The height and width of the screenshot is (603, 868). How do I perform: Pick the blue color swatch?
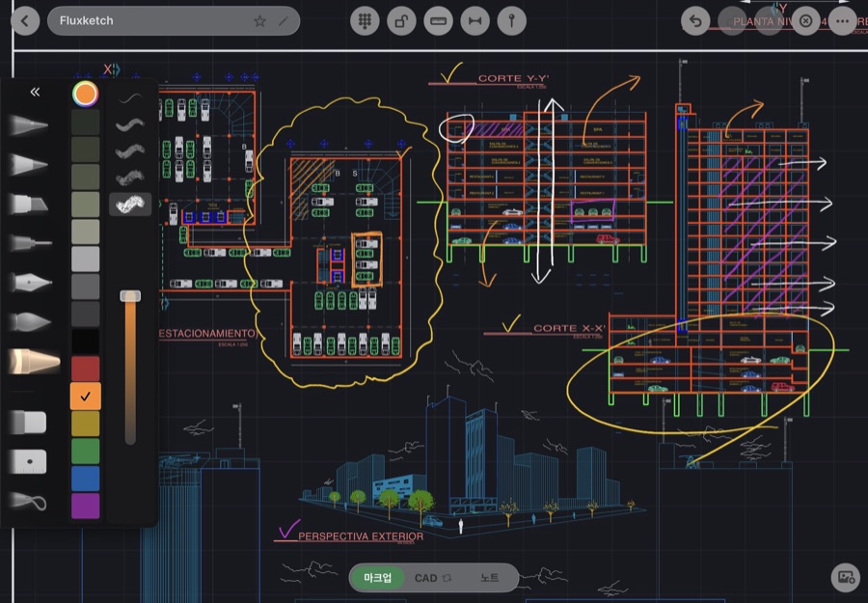(85, 479)
